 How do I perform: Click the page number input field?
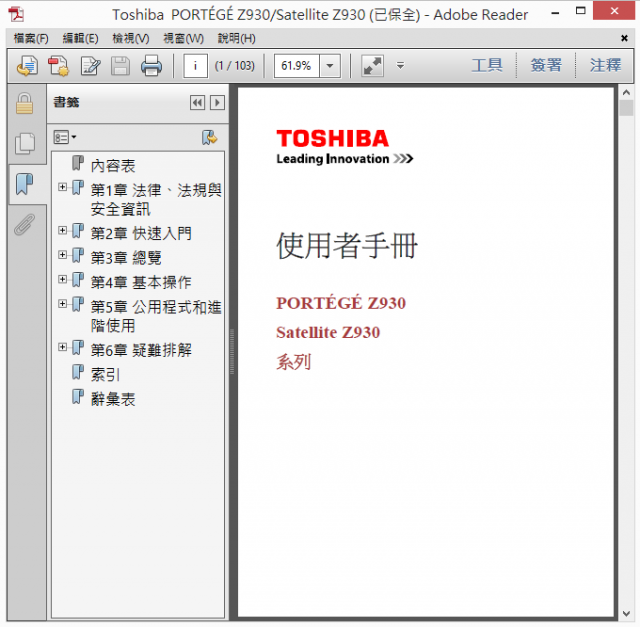click(196, 66)
